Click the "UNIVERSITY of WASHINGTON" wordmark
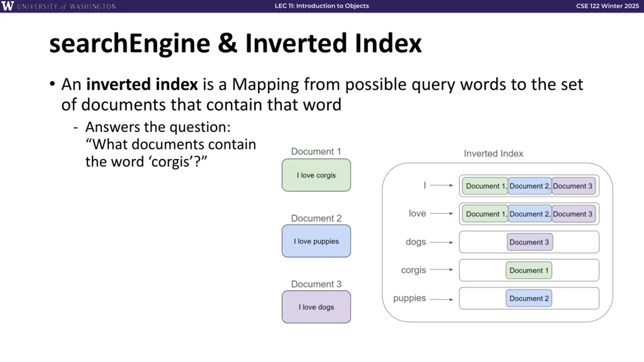The height and width of the screenshot is (362, 644). coord(66,6)
